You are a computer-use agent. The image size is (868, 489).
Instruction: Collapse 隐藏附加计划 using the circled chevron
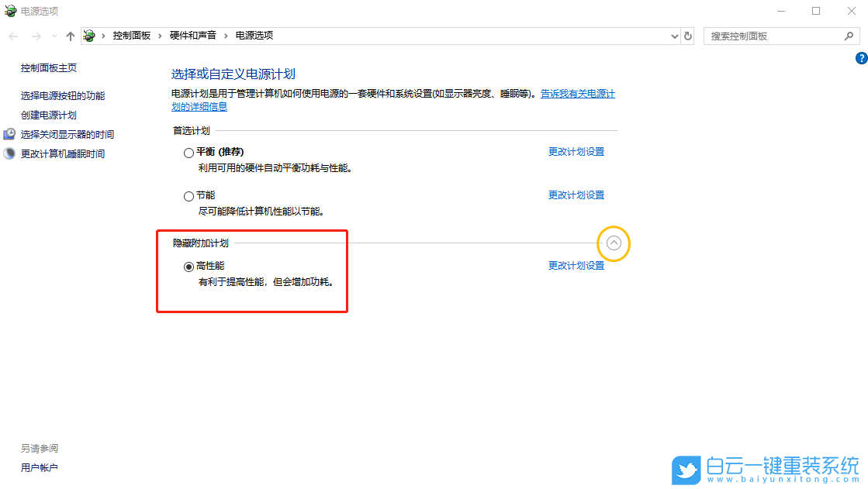(614, 243)
